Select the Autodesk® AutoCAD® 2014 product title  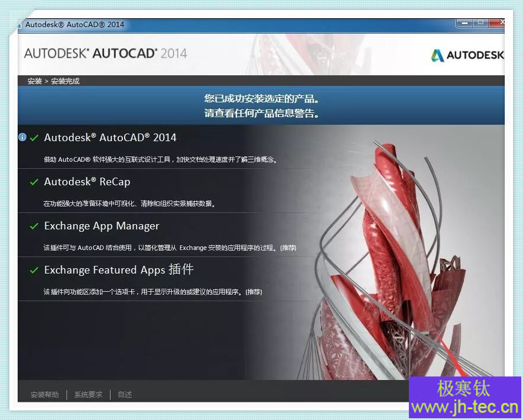[110, 138]
